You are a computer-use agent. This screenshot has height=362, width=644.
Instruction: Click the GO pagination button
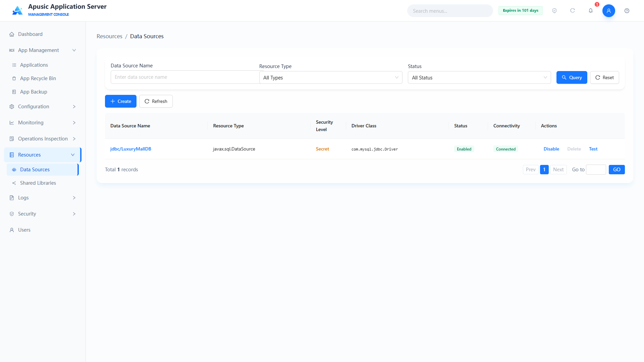617,170
